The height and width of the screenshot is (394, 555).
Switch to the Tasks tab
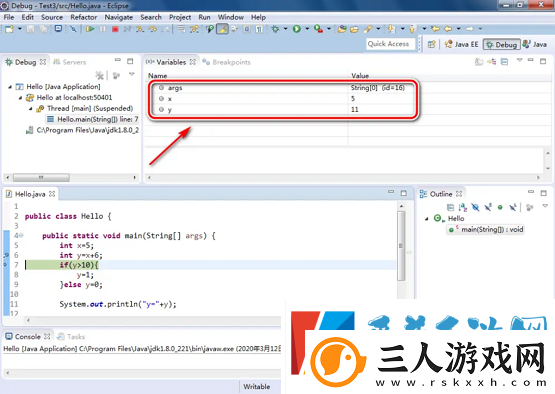[x=71, y=336]
